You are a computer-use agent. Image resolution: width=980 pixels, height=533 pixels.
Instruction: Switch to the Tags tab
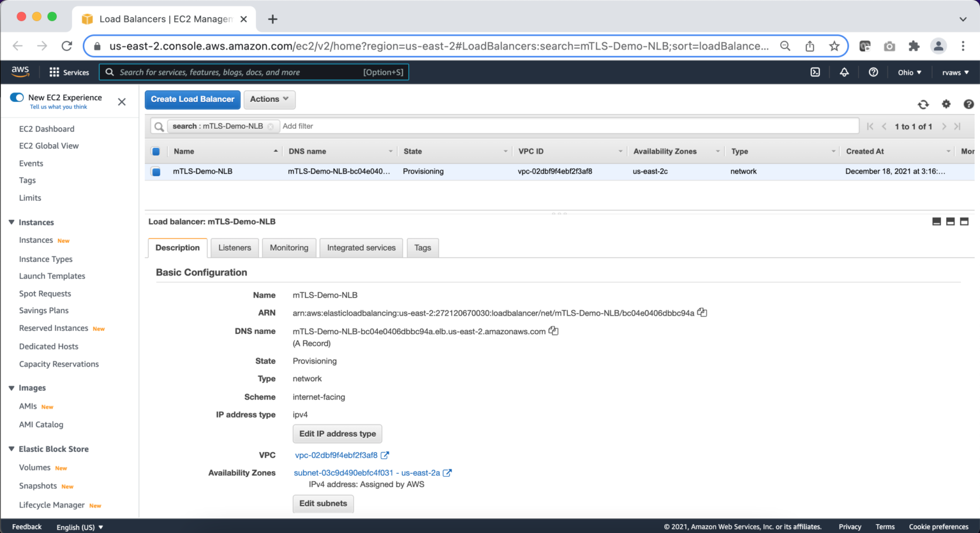tap(422, 248)
